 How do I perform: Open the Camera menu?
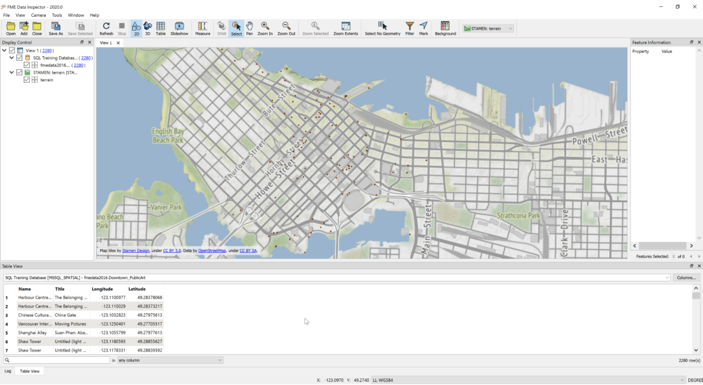38,15
